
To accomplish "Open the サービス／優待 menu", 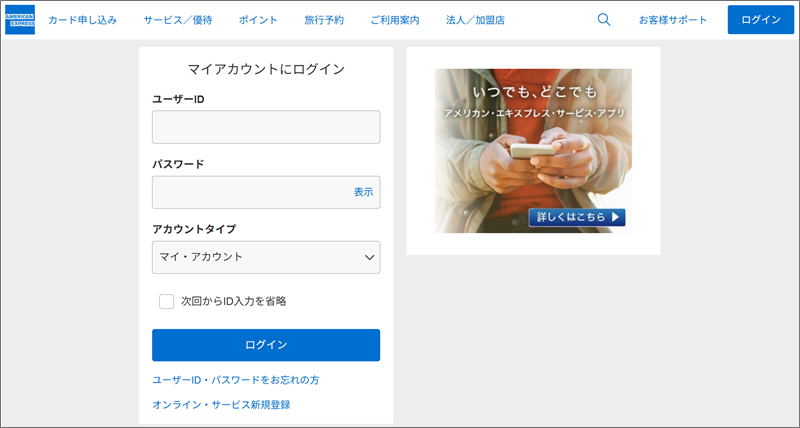I will pos(178,20).
